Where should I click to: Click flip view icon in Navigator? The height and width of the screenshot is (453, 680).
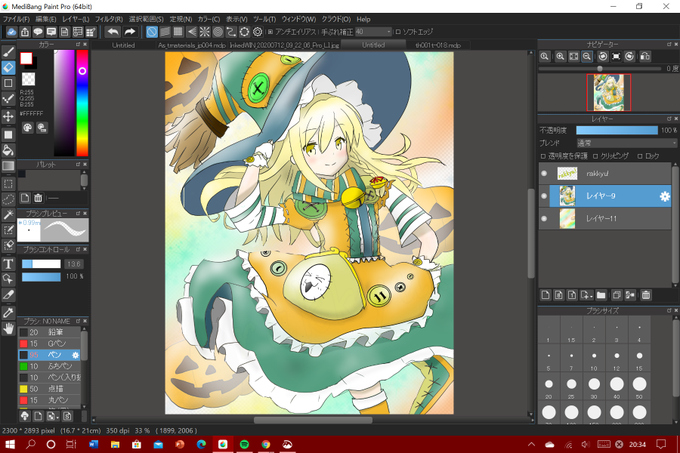(645, 56)
